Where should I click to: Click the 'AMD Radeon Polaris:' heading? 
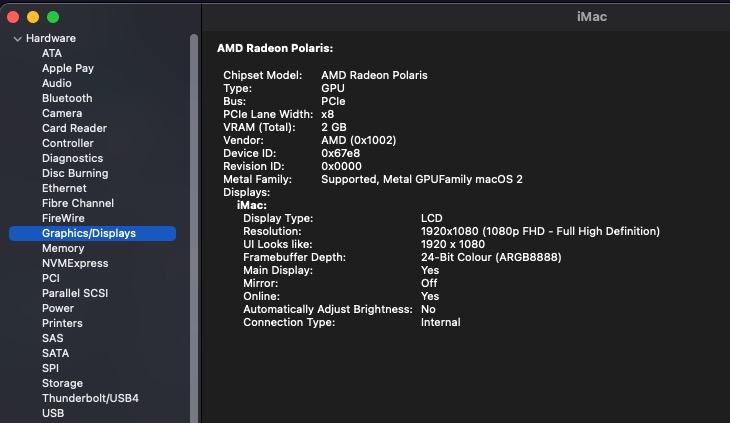point(275,48)
